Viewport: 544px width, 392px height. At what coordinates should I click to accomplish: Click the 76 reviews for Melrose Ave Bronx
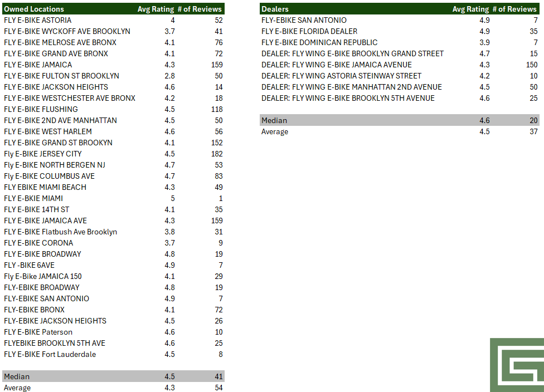tap(218, 42)
